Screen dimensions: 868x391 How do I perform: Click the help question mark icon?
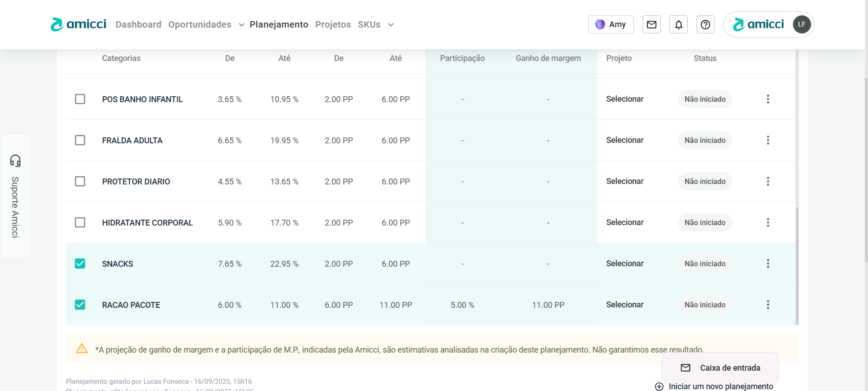tap(705, 24)
